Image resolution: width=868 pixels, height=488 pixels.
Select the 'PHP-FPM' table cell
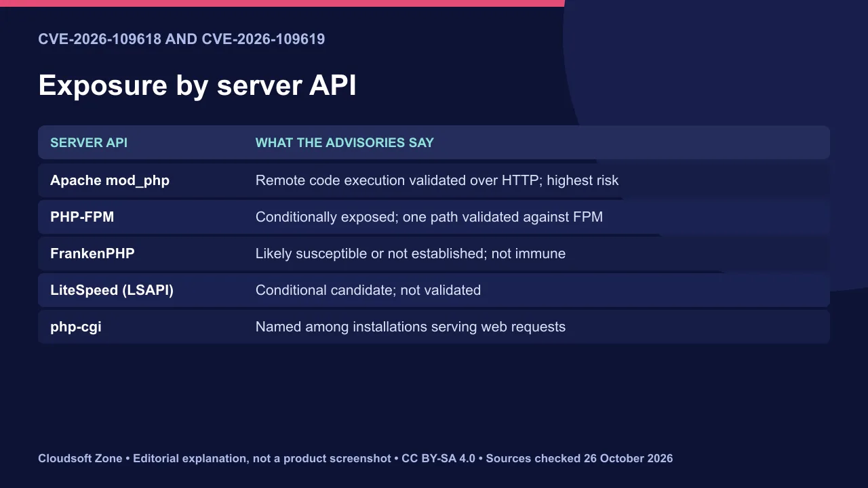tap(82, 217)
